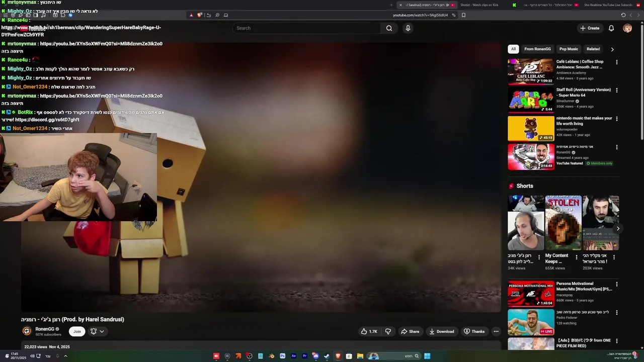This screenshot has height=362, width=644.
Task: Click the YouTube search magnifier button
Action: tap(389, 28)
